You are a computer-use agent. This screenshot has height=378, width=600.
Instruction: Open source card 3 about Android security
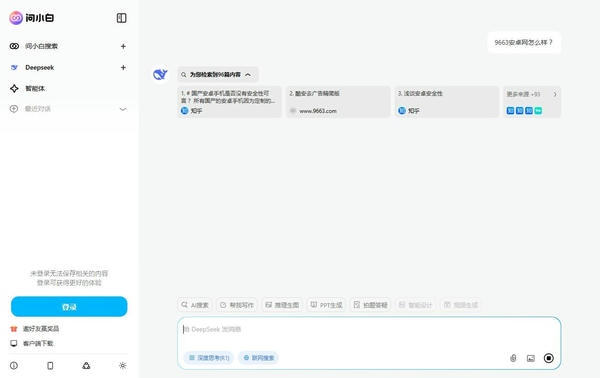pos(447,102)
